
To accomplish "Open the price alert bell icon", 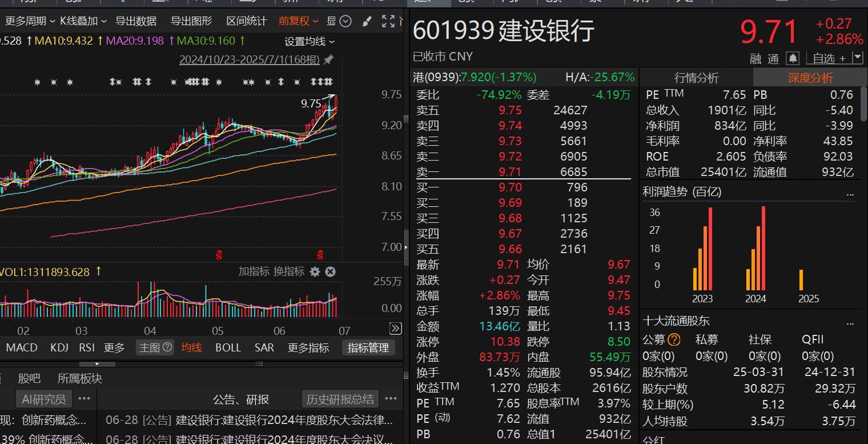I will tap(793, 58).
